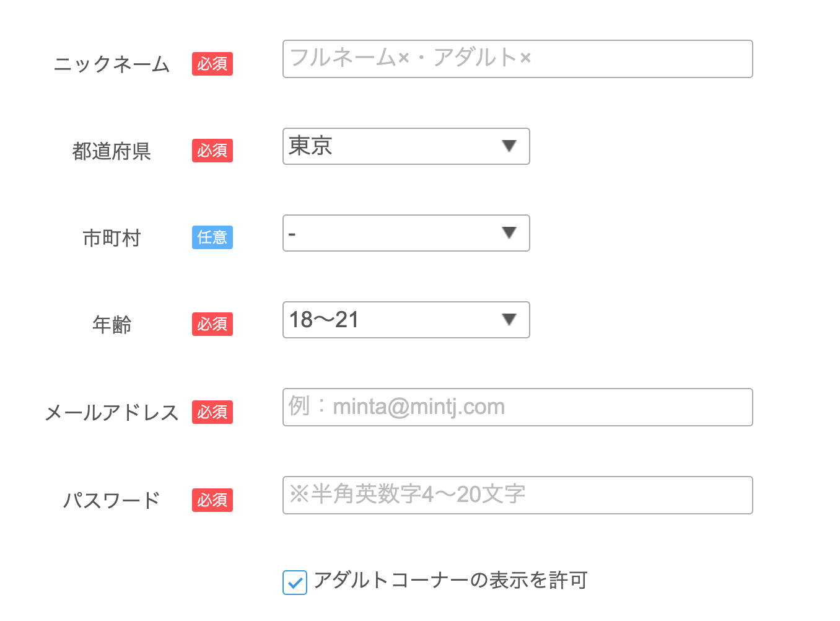840x621 pixels.
Task: Open the 年齢 dropdown showing 18〜21
Action: (x=406, y=320)
